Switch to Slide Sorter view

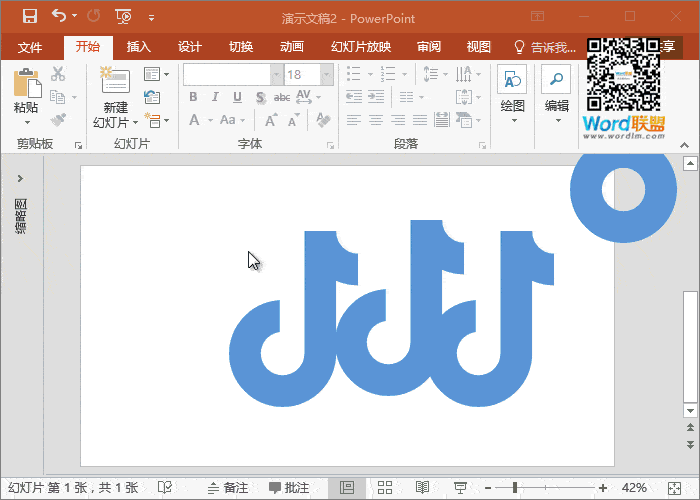[x=384, y=488]
